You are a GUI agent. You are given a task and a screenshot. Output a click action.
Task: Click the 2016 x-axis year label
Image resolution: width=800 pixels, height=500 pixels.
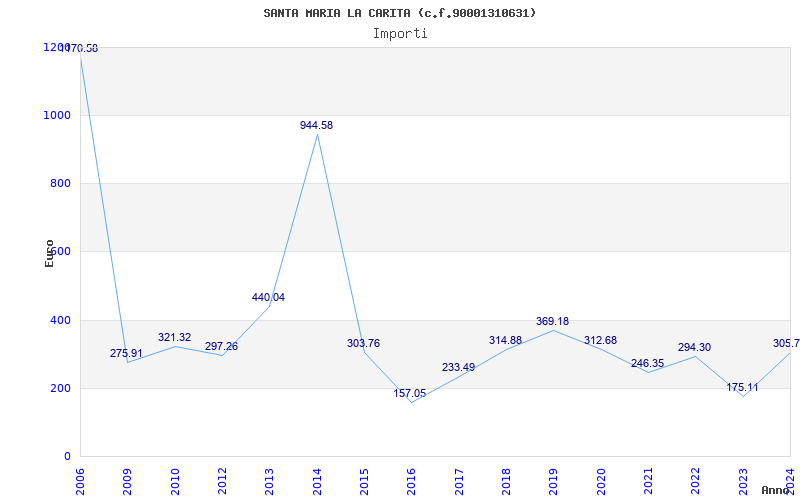tap(411, 482)
